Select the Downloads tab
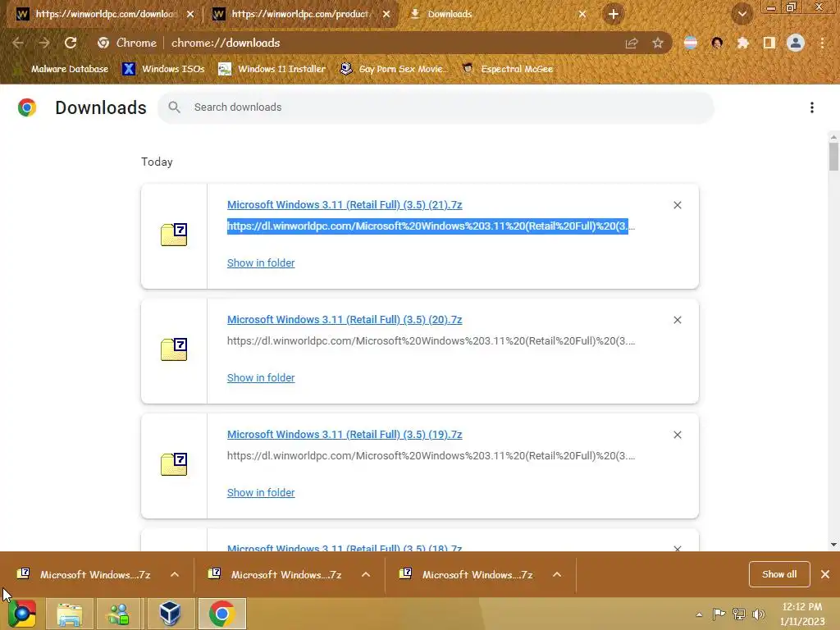The image size is (840, 630). pos(450,14)
